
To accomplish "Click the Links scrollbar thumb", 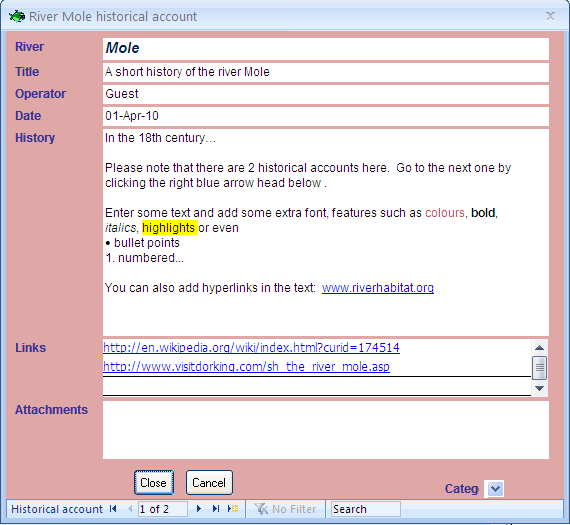I will pos(539,368).
